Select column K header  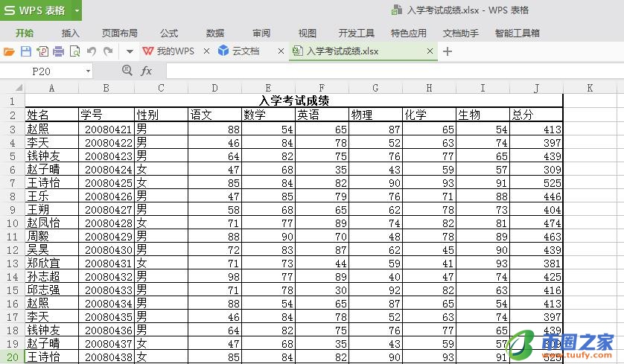590,88
